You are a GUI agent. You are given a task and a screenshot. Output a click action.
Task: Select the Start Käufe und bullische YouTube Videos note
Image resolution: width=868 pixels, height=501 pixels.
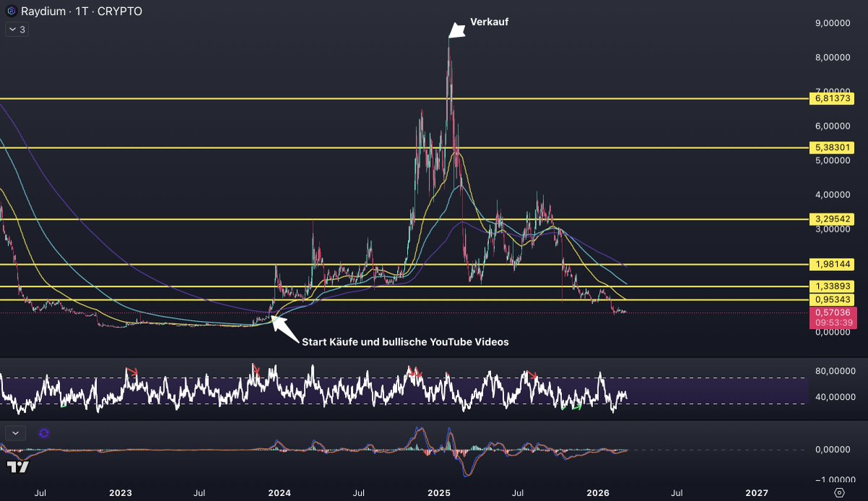(x=405, y=342)
